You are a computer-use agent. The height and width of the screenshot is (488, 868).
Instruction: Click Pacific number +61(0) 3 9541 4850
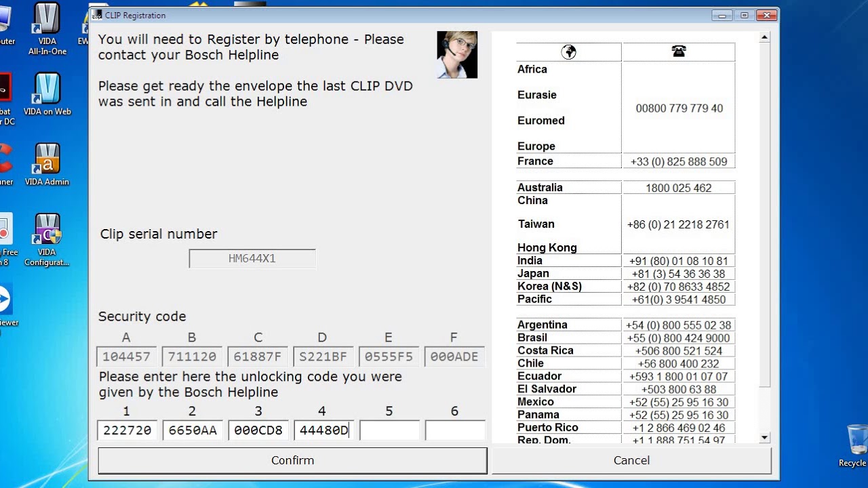tap(679, 300)
